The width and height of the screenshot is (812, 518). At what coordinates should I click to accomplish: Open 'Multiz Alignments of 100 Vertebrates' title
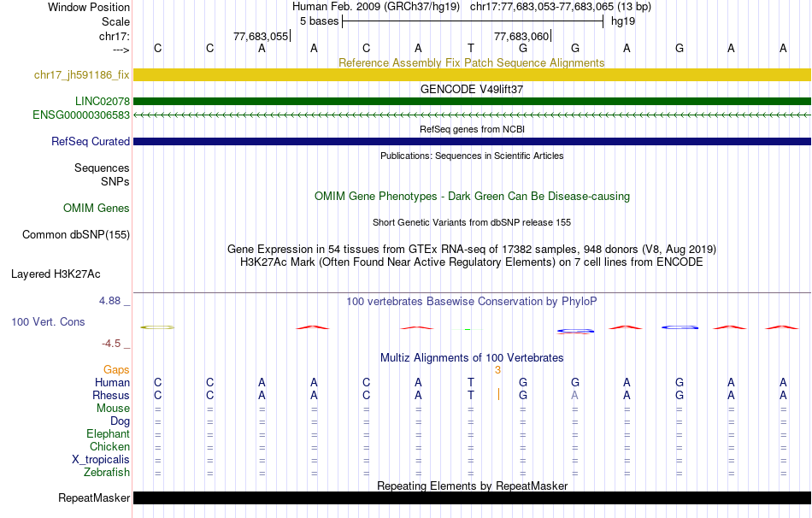point(472,358)
